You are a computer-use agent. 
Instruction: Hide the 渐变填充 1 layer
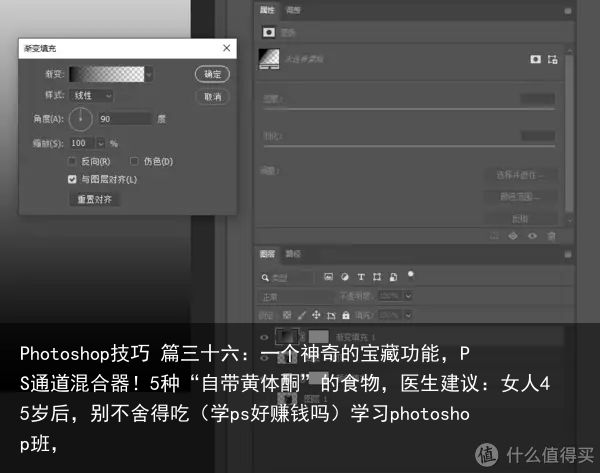click(264, 338)
